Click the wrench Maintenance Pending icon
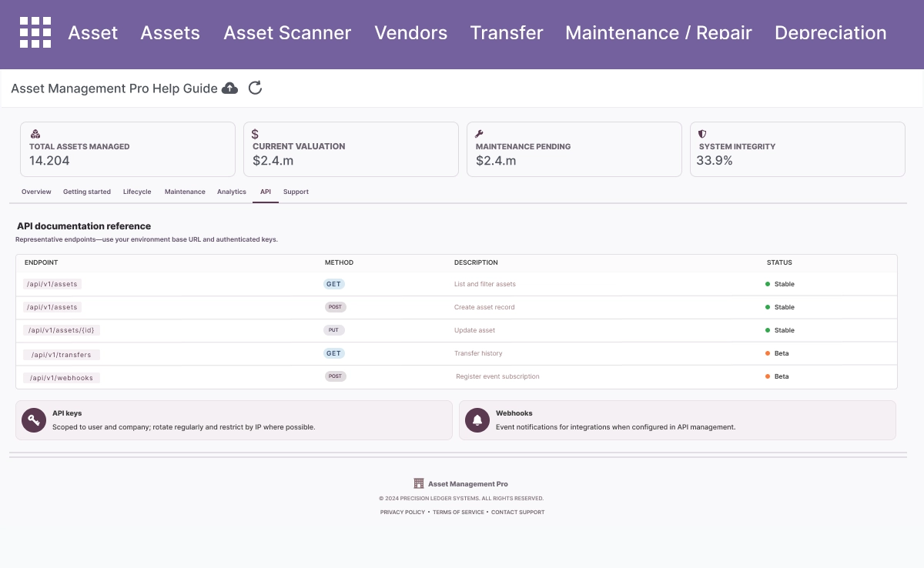Viewport: 924px width, 568px height. 479,134
